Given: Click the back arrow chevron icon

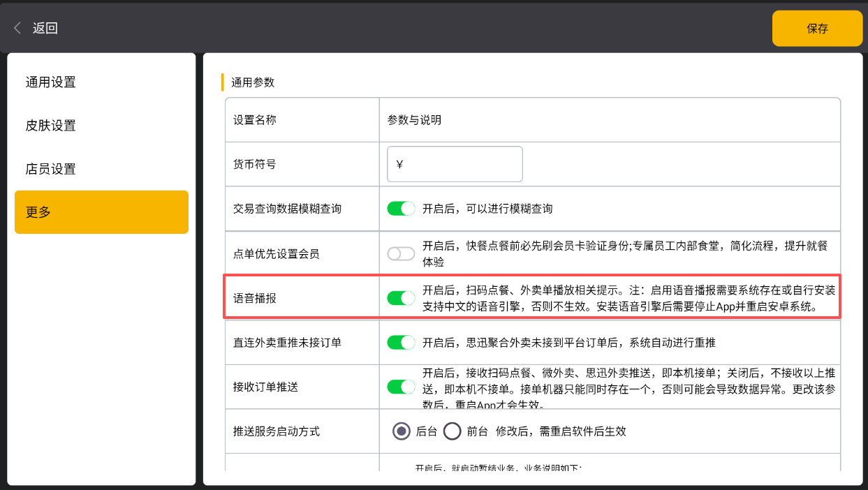Looking at the screenshot, I should (17, 28).
